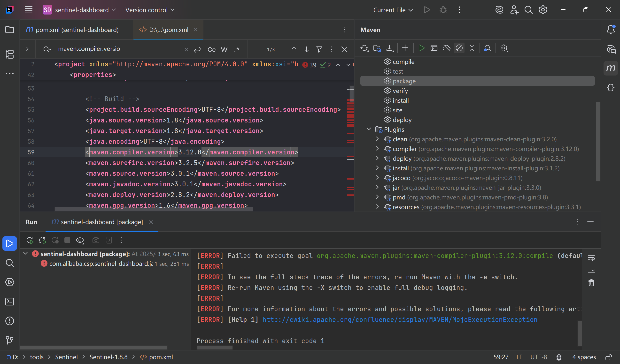This screenshot has height=364, width=620.
Task: Click the Download Sources icon in Maven toolbar
Action: tap(389, 48)
